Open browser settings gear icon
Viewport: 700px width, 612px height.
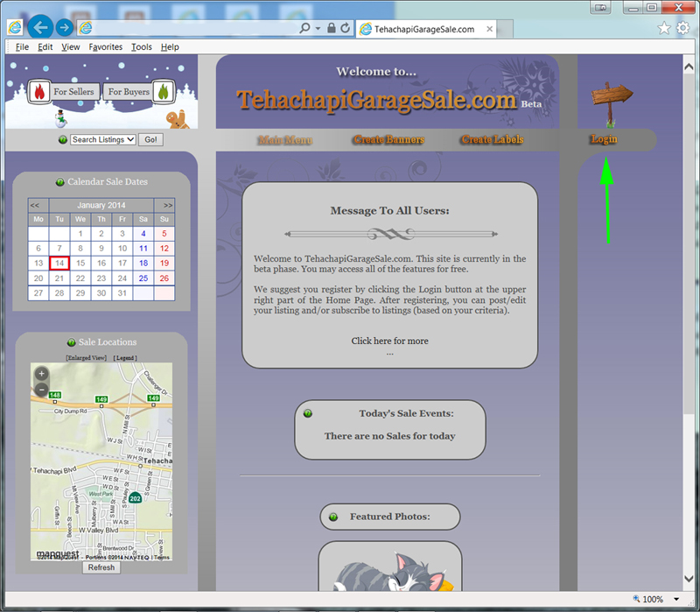tap(682, 28)
